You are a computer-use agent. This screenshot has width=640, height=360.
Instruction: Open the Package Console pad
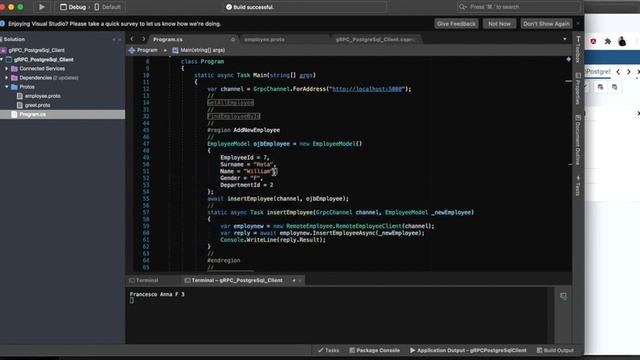(x=374, y=350)
